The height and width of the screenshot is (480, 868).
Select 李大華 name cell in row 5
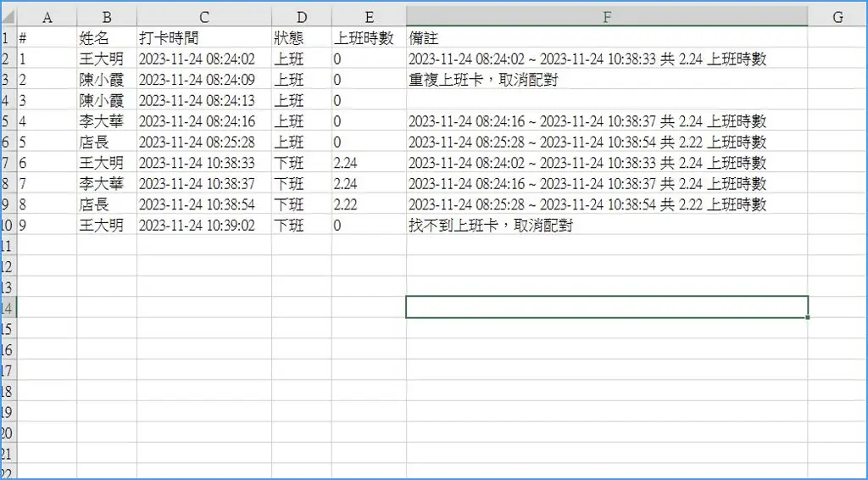[x=106, y=121]
